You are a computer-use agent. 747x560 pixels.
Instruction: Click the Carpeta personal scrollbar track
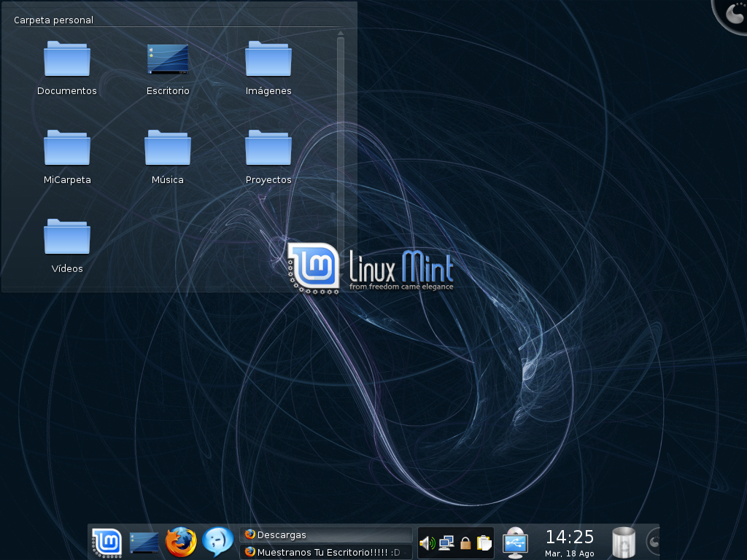click(340, 152)
